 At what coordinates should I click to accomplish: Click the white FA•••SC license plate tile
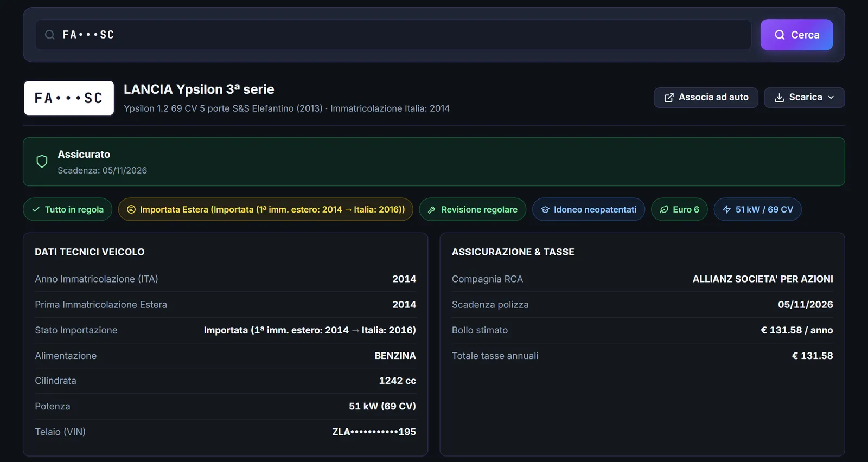click(69, 98)
